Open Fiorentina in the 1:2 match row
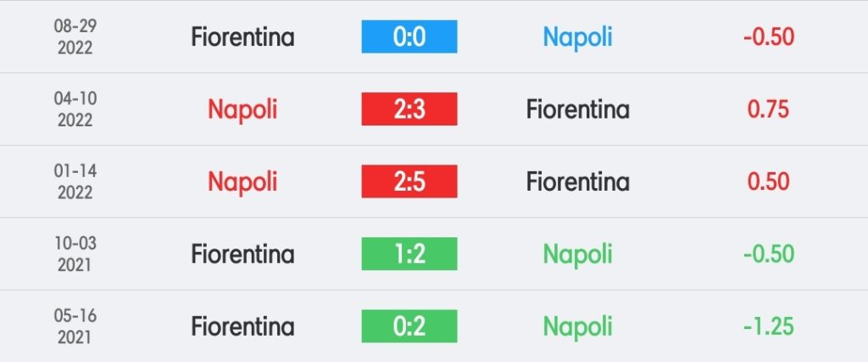 pos(242,254)
